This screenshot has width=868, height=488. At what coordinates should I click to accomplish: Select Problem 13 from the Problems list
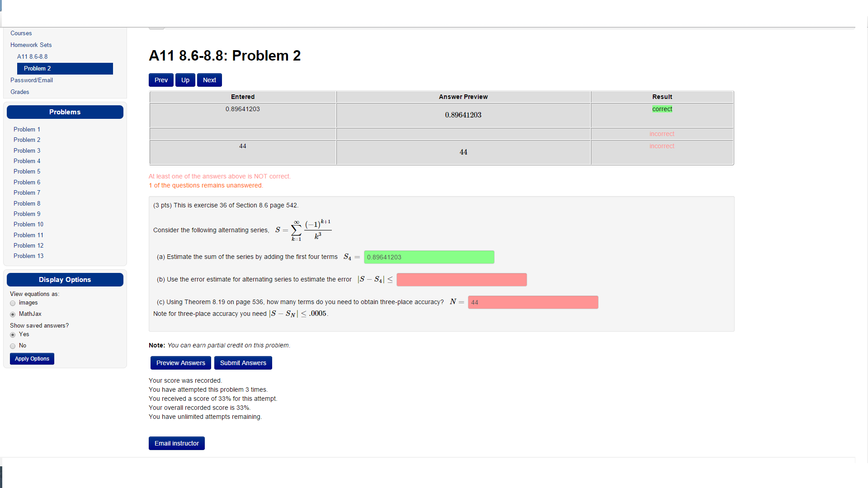coord(28,256)
